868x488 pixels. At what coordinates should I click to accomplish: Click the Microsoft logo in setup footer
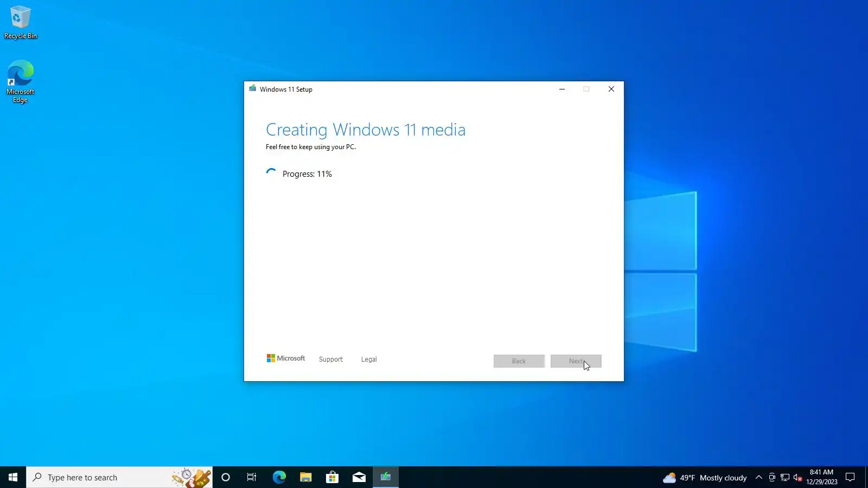286,358
